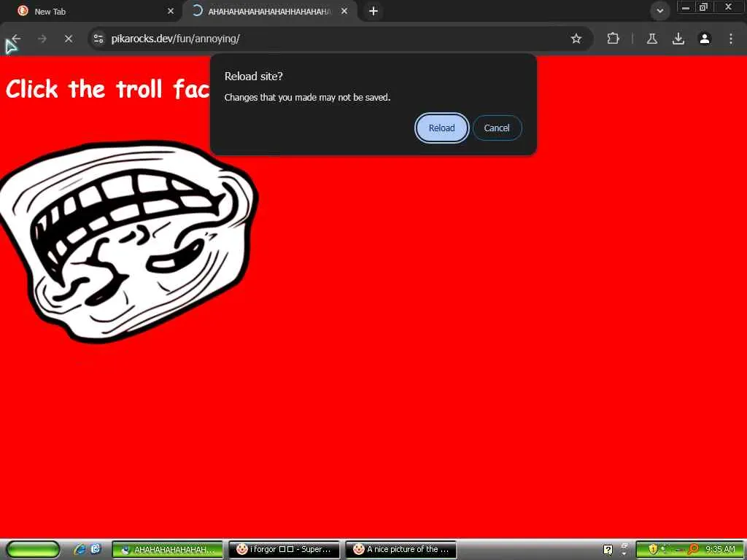Open the Extensions puzzle icon
This screenshot has height=560, width=747.
613,39
